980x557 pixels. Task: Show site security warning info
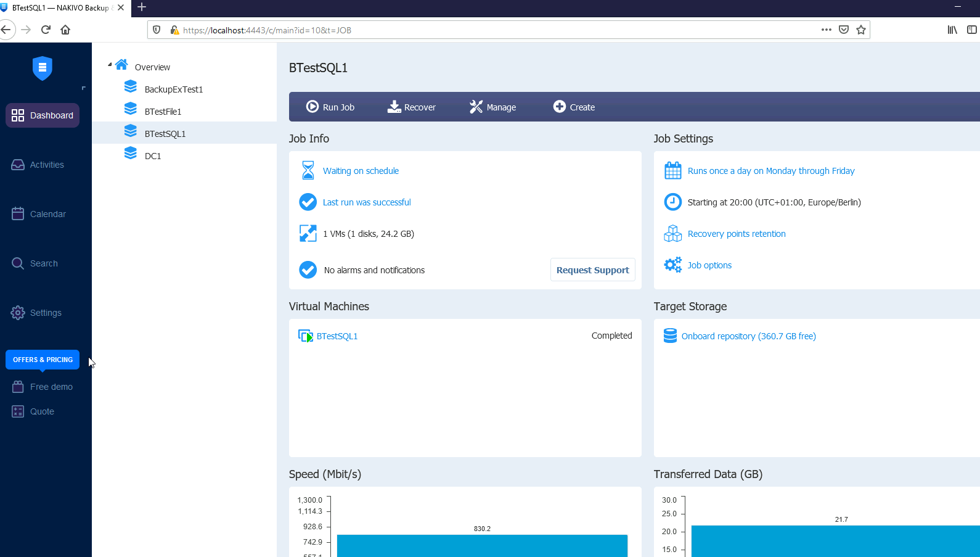[x=174, y=30]
